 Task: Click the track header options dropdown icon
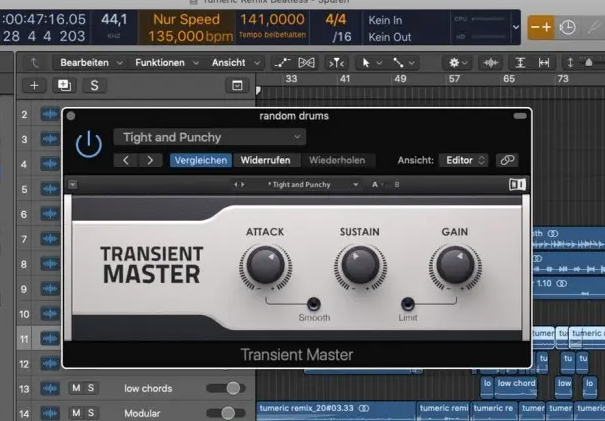pos(237,85)
